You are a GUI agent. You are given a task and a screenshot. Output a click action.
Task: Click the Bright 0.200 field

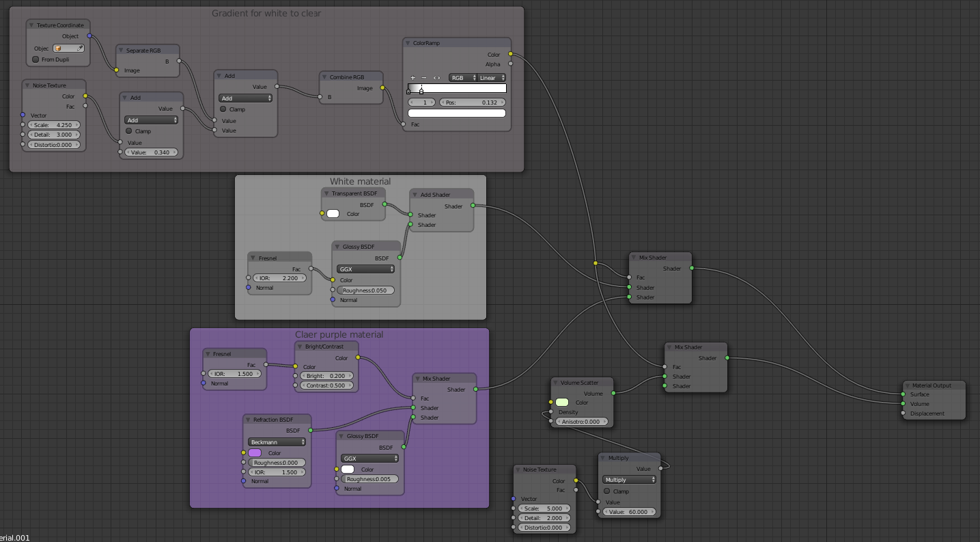pyautogui.click(x=326, y=376)
